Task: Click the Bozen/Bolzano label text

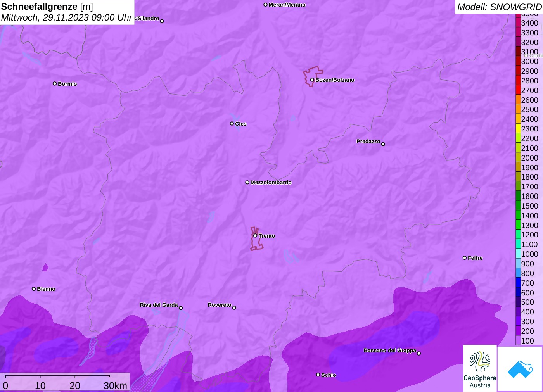Action: pyautogui.click(x=335, y=80)
